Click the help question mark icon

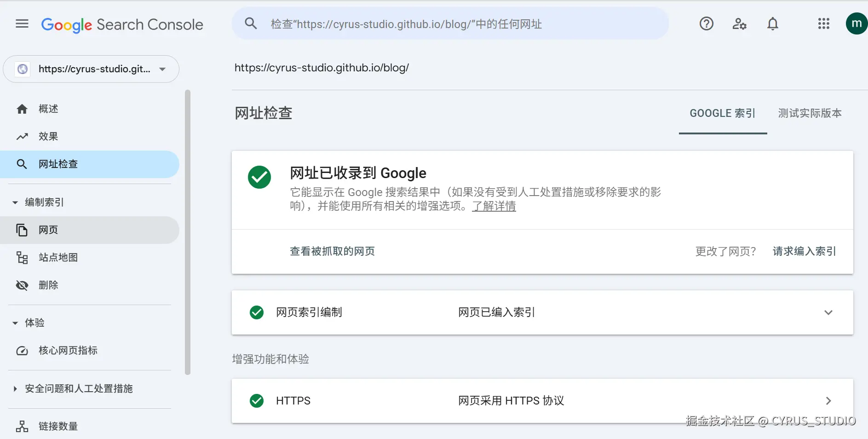(x=706, y=23)
